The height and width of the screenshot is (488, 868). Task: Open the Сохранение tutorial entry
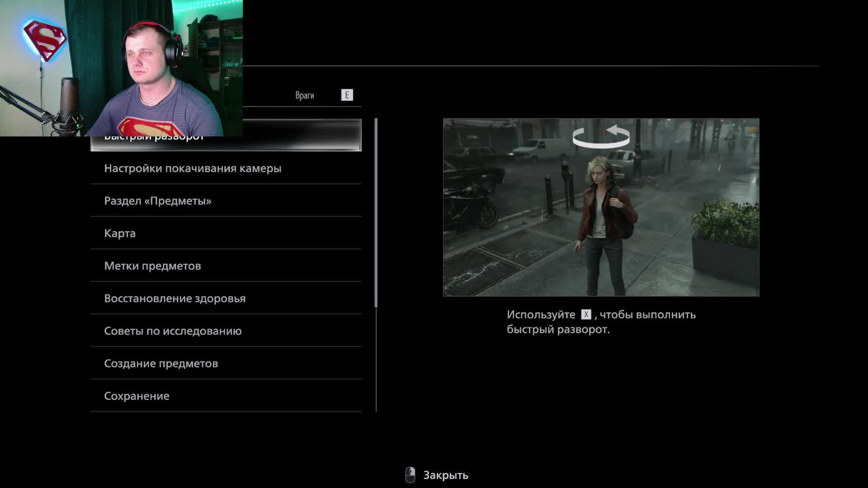pyautogui.click(x=137, y=396)
